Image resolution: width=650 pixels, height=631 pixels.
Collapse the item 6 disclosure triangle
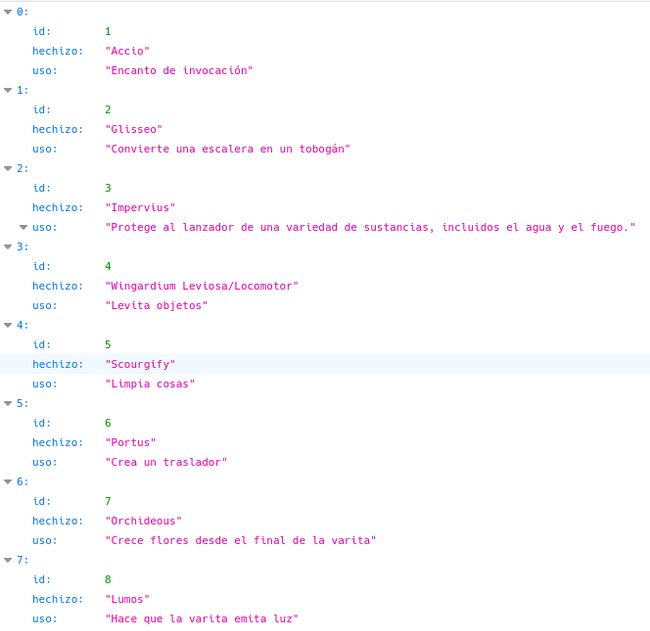coord(9,481)
